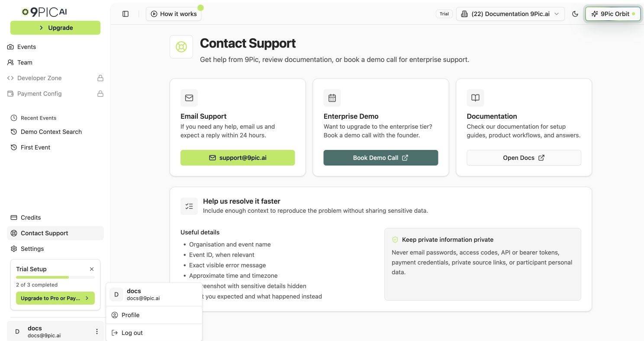Click the three-dot menu beside docs account
Screen dimensions: 644x341
click(97, 331)
